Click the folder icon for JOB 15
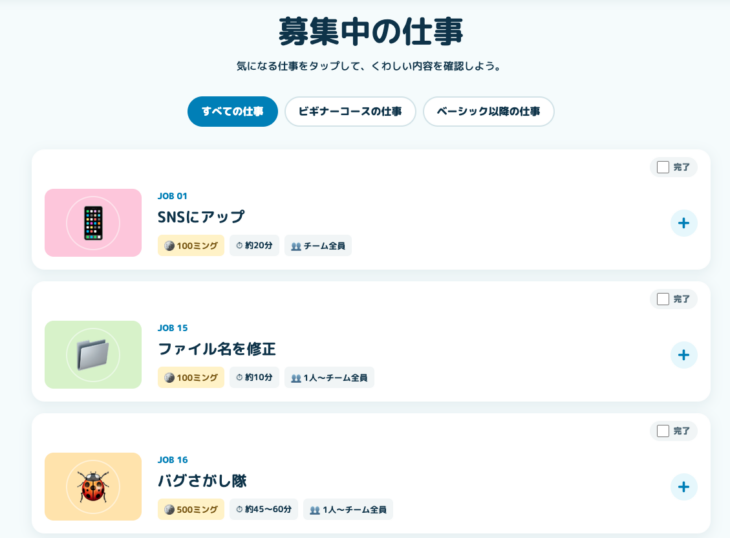This screenshot has width=730, height=538. [x=93, y=355]
